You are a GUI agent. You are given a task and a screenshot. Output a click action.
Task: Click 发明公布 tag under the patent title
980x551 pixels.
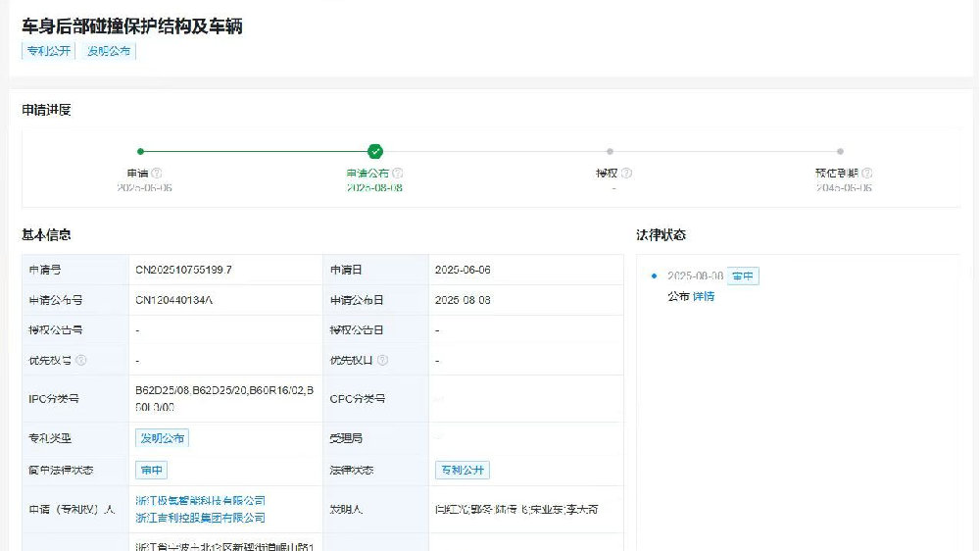109,51
